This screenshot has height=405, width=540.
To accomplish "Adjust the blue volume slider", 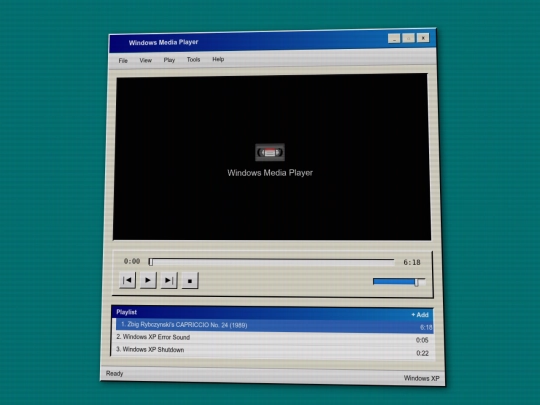I will pos(399,282).
